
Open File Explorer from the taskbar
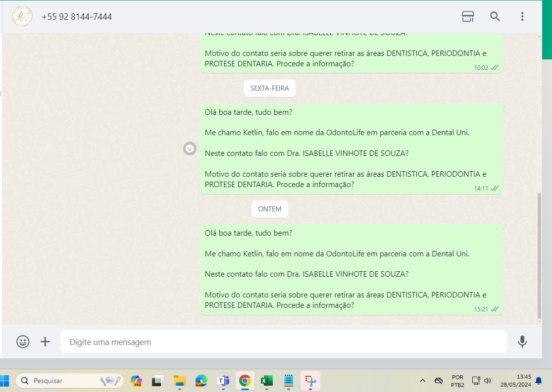click(x=180, y=381)
